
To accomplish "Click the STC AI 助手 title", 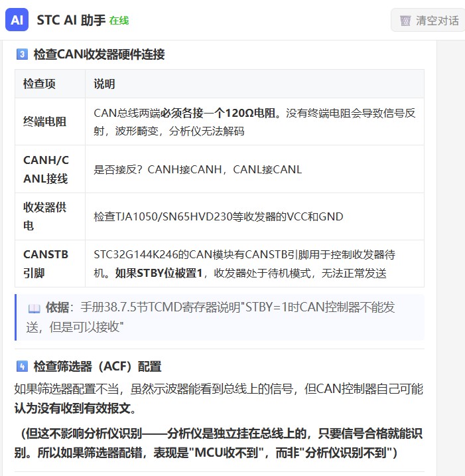I will (x=71, y=21).
